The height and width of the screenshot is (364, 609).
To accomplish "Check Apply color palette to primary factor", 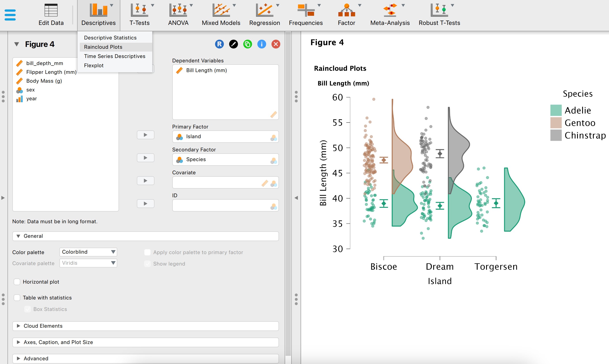I will click(x=147, y=252).
